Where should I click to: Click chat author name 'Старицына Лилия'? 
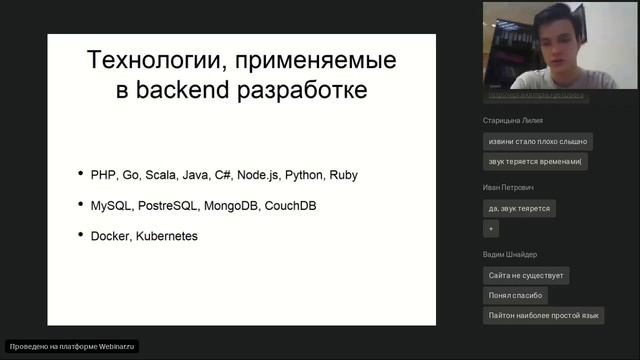click(513, 120)
